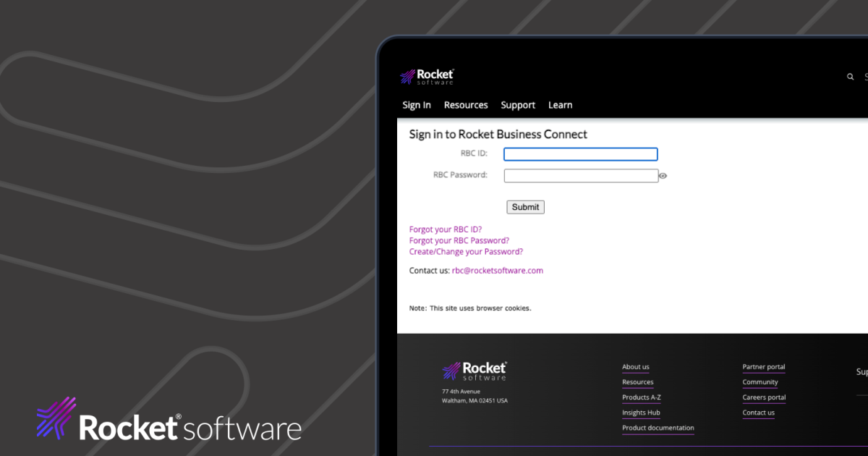The image size is (868, 456).
Task: Show password with the eye icon
Action: (663, 176)
